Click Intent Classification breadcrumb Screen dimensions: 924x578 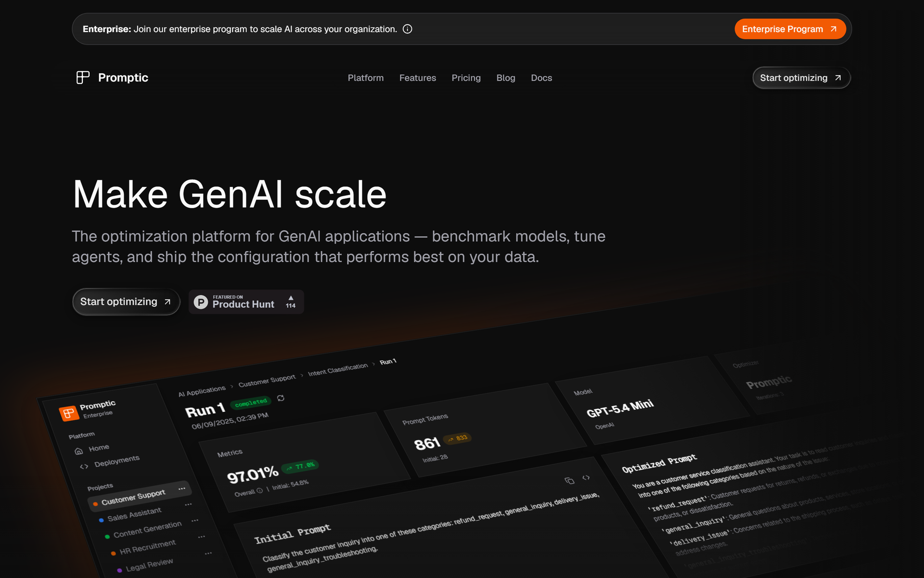click(x=338, y=369)
